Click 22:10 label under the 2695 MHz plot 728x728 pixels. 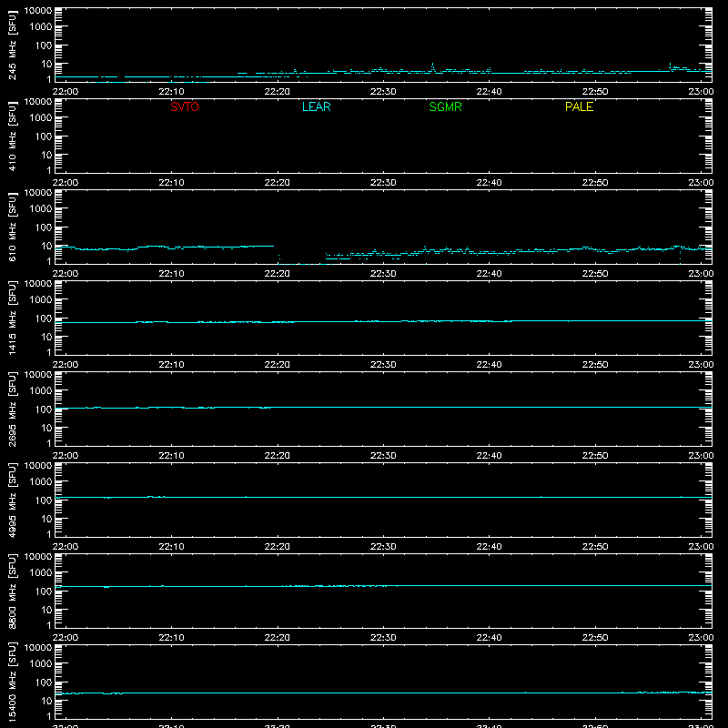171,456
